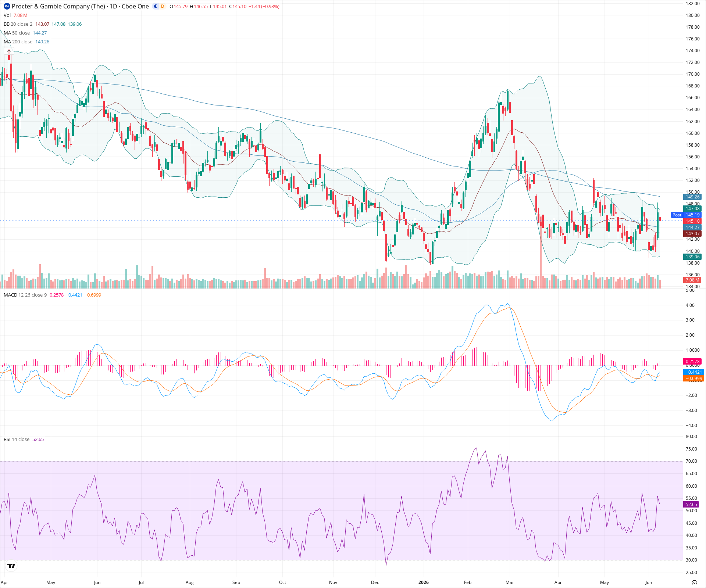Screen dimensions: 706x588
Task: Click the 139.06 value in the BB legend
Action: tap(75, 24)
